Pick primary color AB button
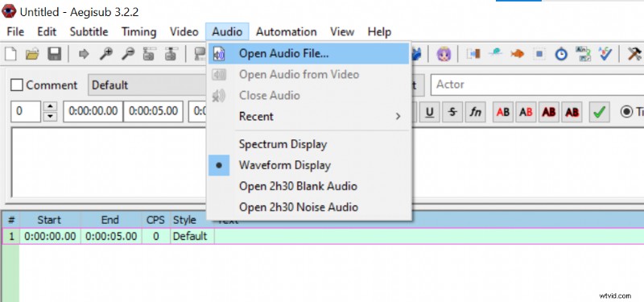Image resolution: width=644 pixels, height=302 pixels. [502, 112]
